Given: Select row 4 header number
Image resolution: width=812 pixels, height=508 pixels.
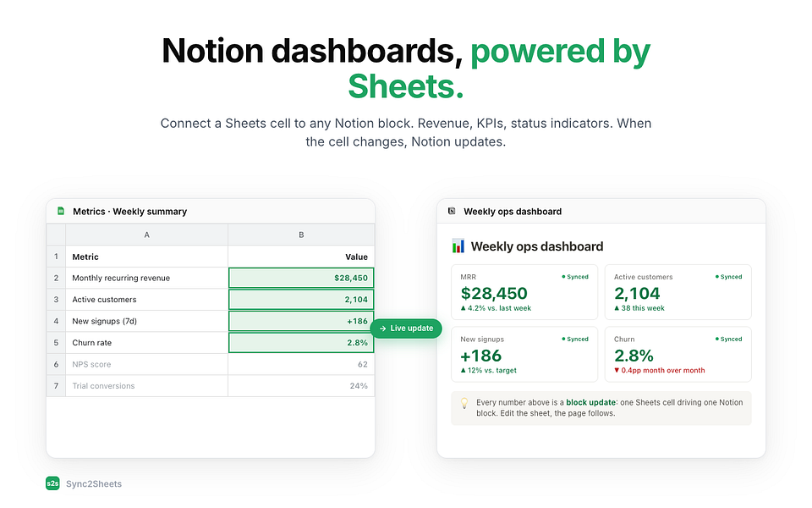Looking at the screenshot, I should pyautogui.click(x=56, y=321).
